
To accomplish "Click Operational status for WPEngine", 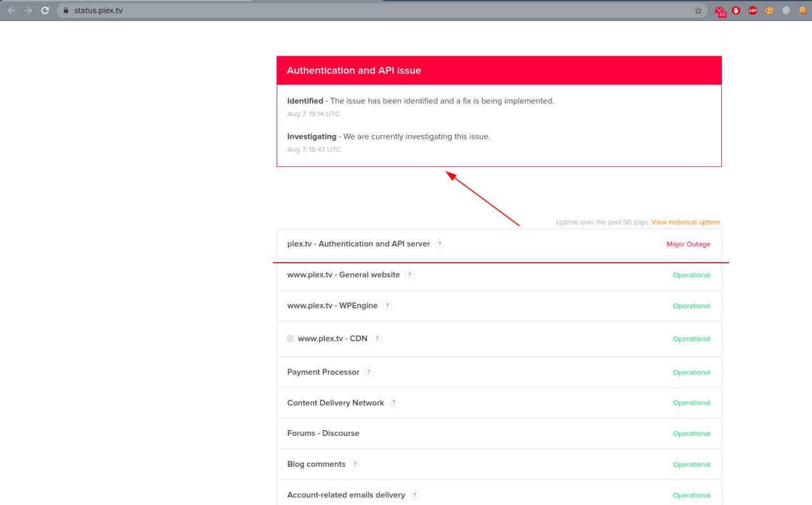I will 691,306.
